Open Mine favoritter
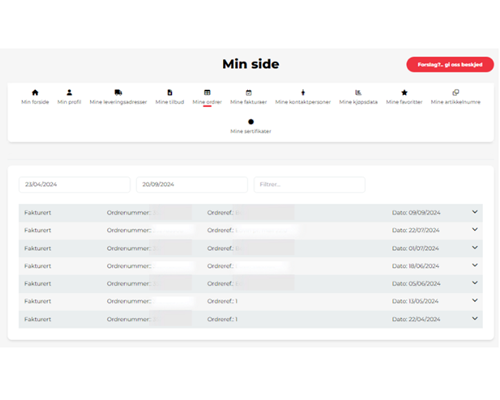Viewport: 500px width, 400px height. coord(404,102)
